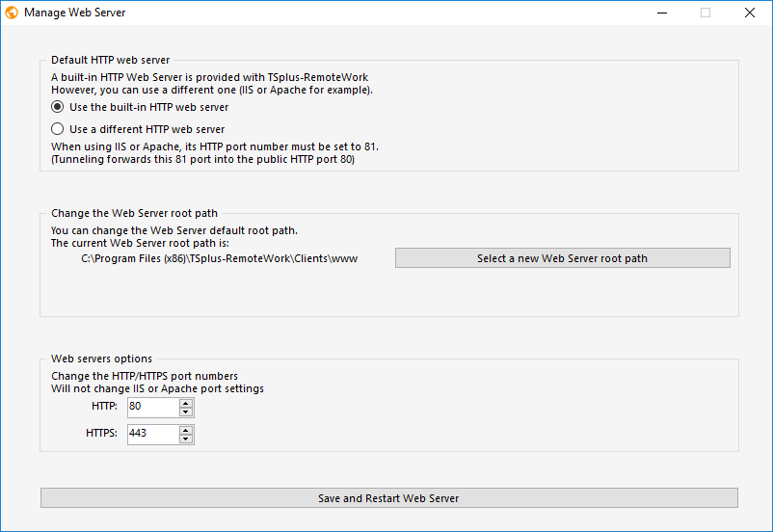Click the greyed-out maximize window button
This screenshot has width=773, height=532.
(x=706, y=13)
